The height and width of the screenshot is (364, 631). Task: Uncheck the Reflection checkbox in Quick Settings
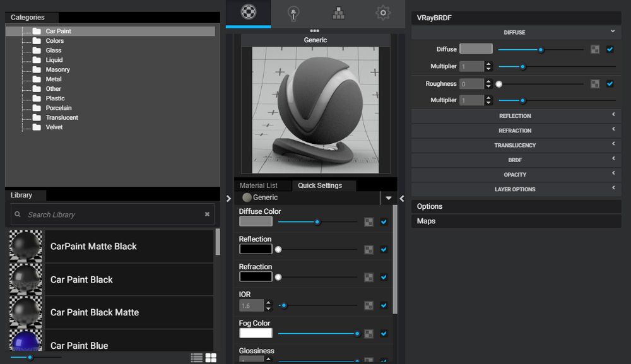point(384,249)
